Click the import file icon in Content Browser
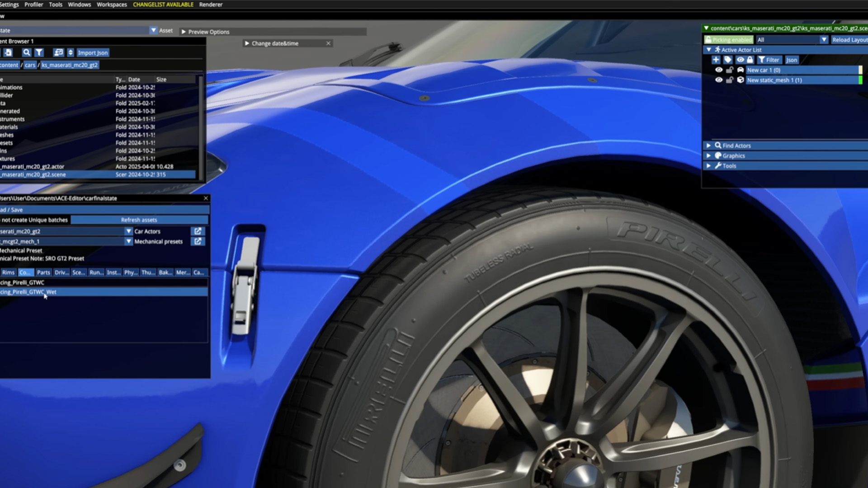The height and width of the screenshot is (488, 868). click(8, 52)
